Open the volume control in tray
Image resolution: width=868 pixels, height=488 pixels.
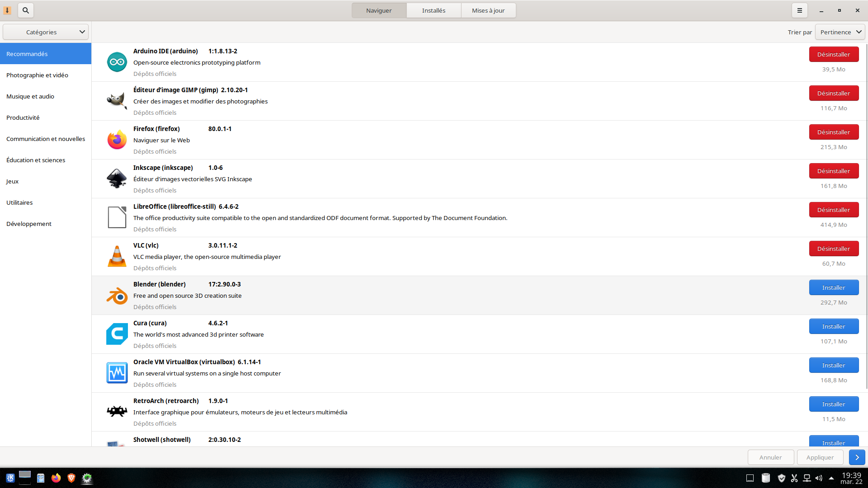pyautogui.click(x=819, y=478)
